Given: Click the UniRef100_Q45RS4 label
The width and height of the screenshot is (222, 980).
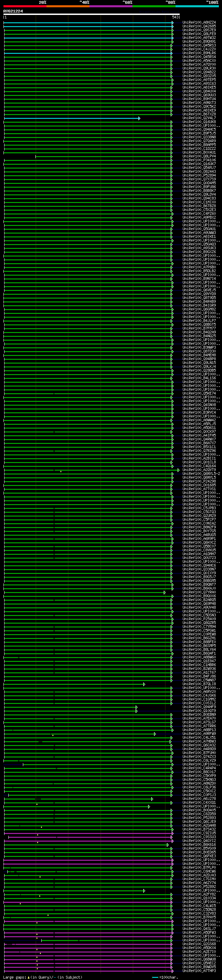Looking at the screenshot, I should click(199, 57).
